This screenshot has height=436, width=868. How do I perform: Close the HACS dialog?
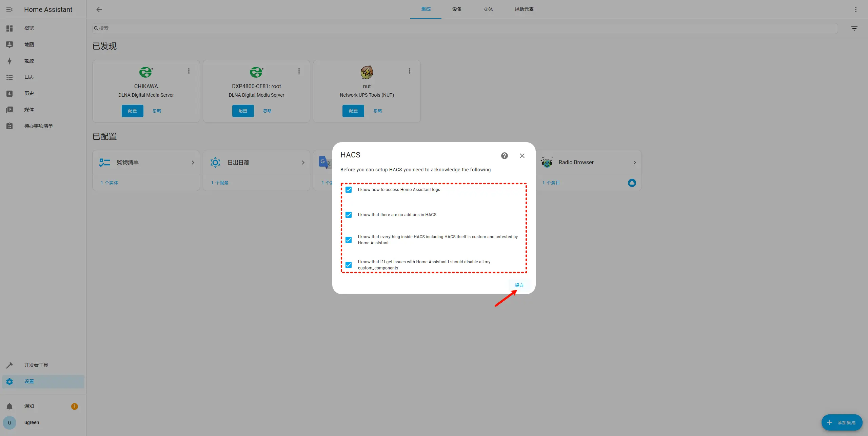(x=522, y=156)
